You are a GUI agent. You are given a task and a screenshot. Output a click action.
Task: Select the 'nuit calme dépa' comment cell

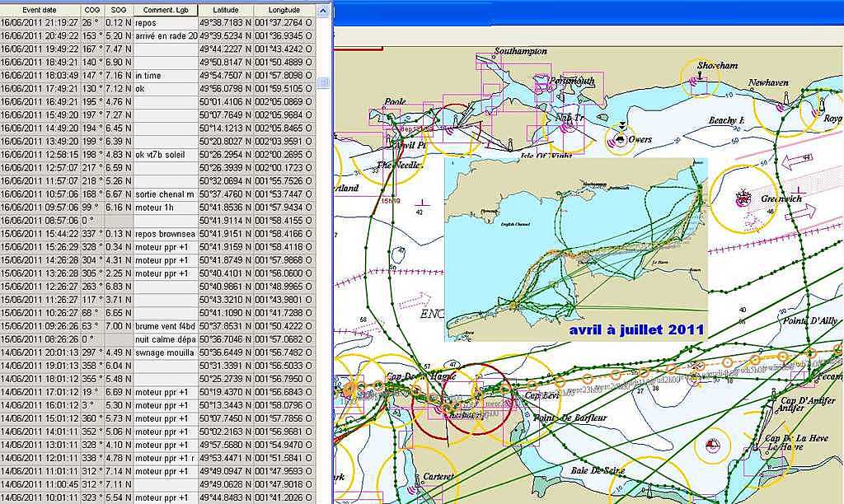point(165,339)
